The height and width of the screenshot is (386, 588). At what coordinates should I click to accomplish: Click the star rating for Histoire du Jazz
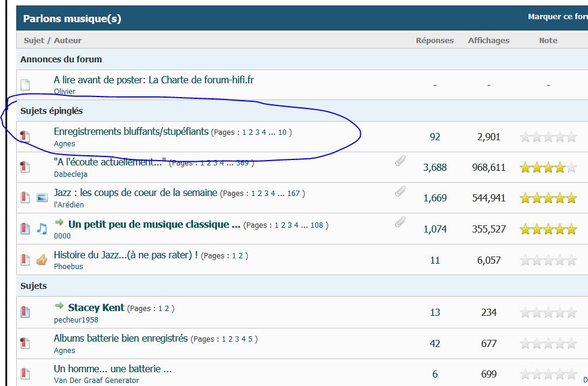point(548,260)
